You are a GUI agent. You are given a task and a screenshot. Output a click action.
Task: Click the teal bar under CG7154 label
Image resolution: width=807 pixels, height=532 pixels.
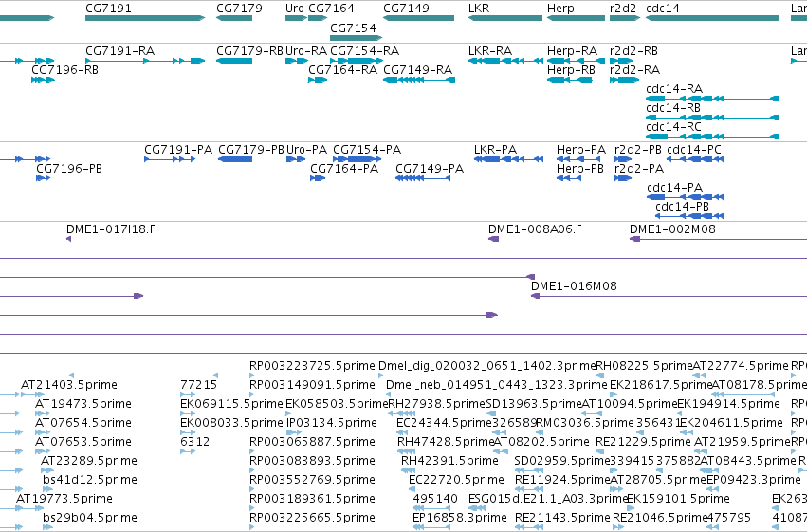[357, 38]
